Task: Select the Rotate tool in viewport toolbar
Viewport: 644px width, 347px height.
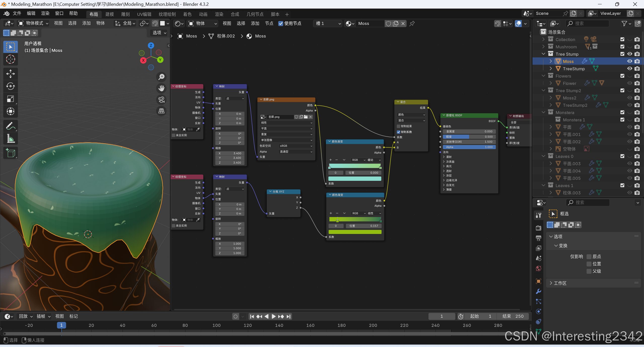Action: (10, 86)
